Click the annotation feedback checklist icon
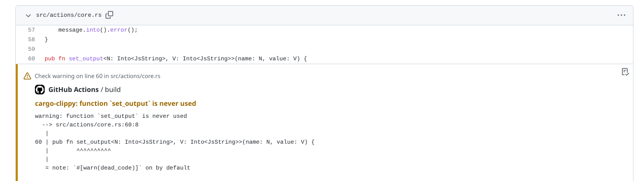The width and height of the screenshot is (644, 181). coord(625,72)
